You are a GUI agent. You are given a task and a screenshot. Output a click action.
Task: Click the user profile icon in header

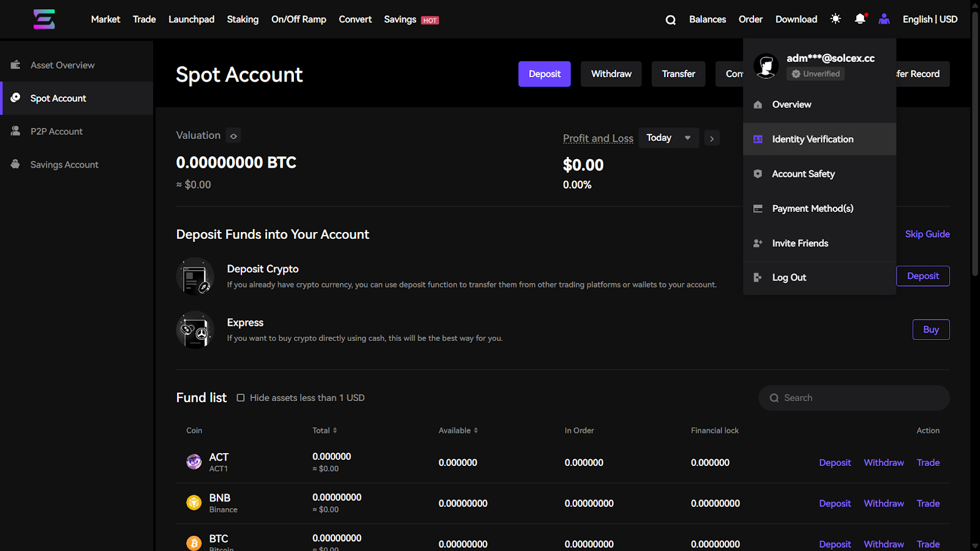point(884,19)
